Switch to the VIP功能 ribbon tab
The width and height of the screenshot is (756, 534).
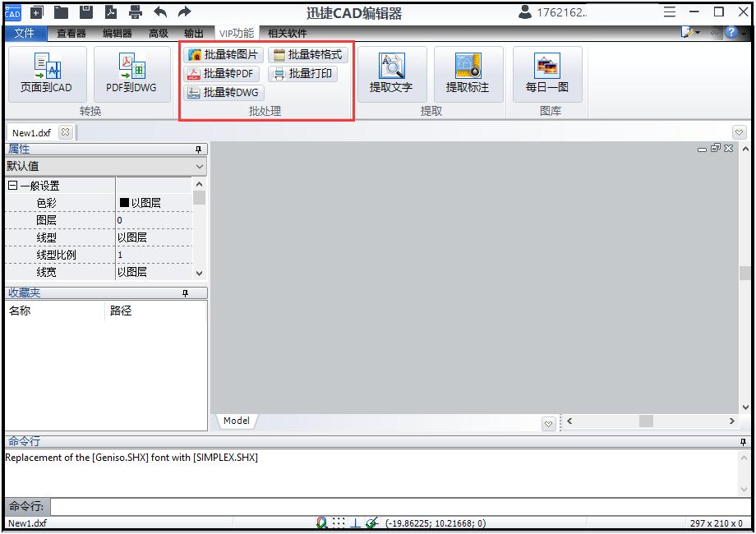pos(236,34)
